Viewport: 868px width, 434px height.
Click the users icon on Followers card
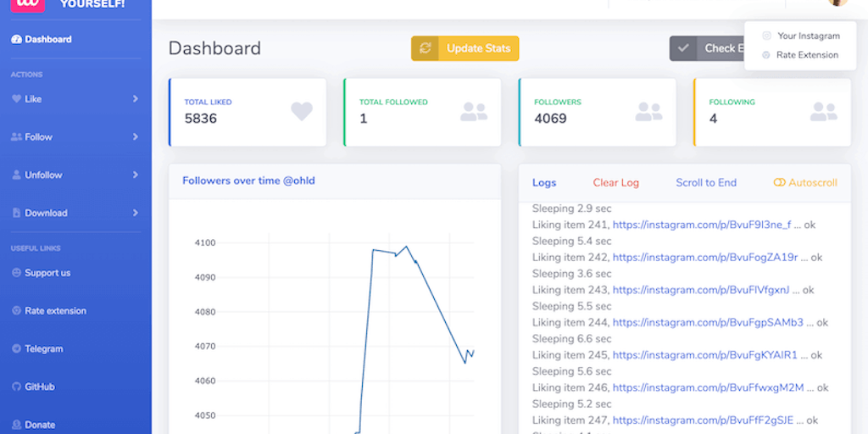pyautogui.click(x=648, y=111)
